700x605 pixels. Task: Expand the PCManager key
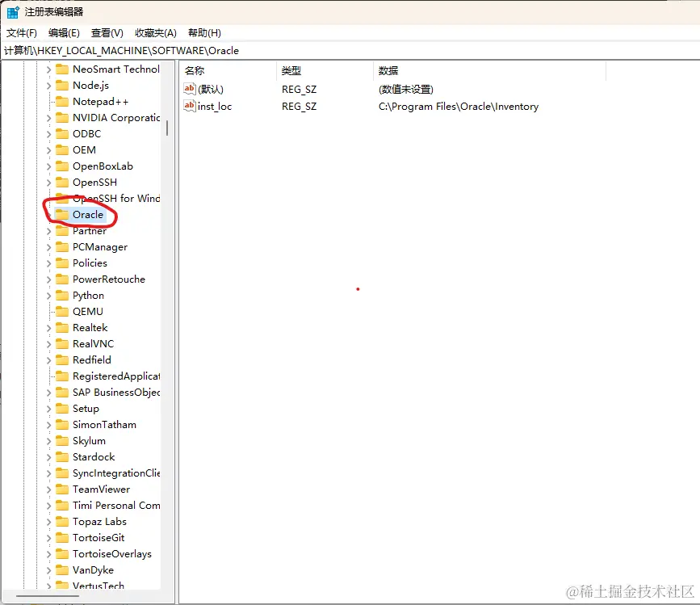[48, 247]
